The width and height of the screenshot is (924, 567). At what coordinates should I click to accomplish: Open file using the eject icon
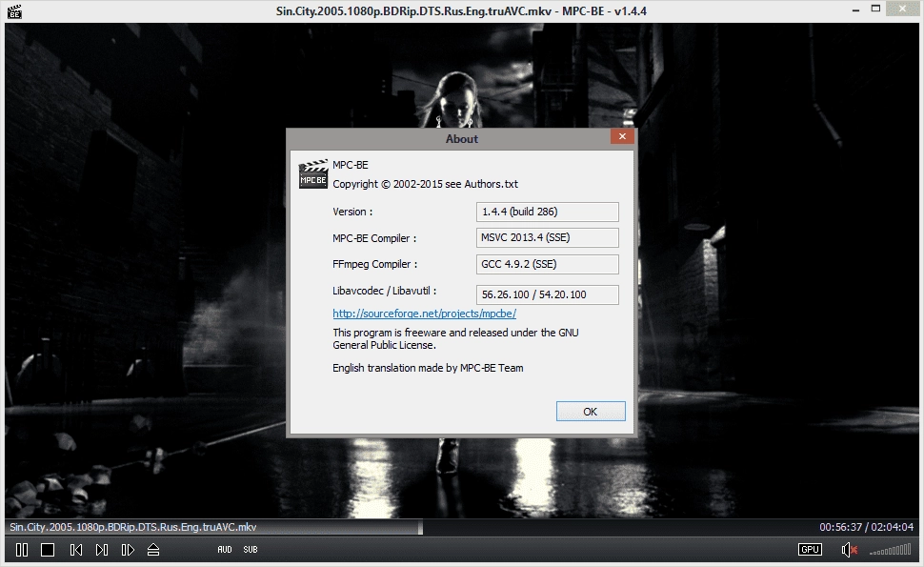[153, 550]
